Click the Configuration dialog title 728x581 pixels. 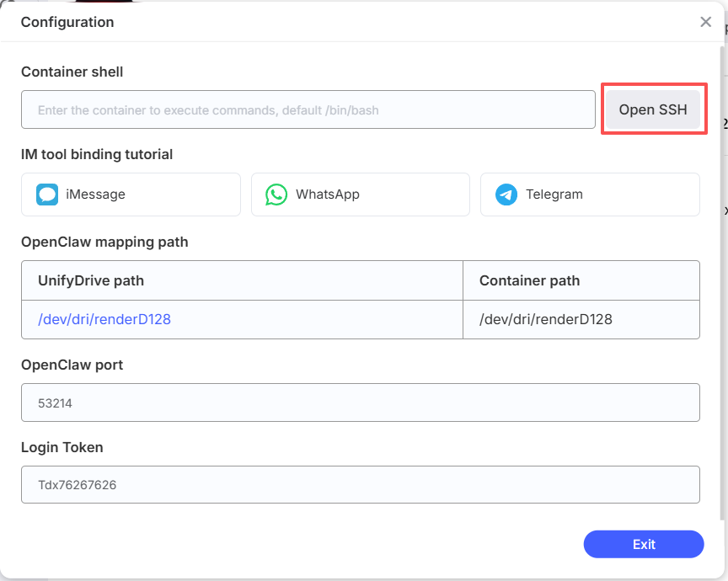pyautogui.click(x=67, y=22)
